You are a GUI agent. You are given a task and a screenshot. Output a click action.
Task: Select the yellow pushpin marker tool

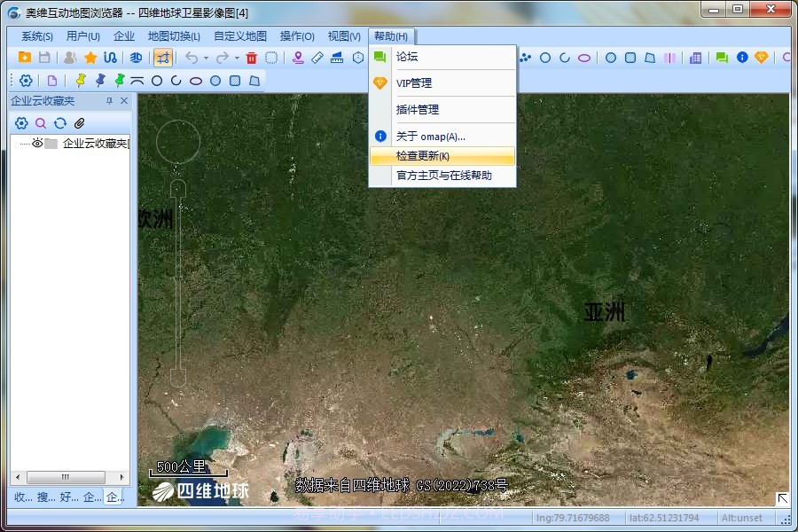point(81,78)
